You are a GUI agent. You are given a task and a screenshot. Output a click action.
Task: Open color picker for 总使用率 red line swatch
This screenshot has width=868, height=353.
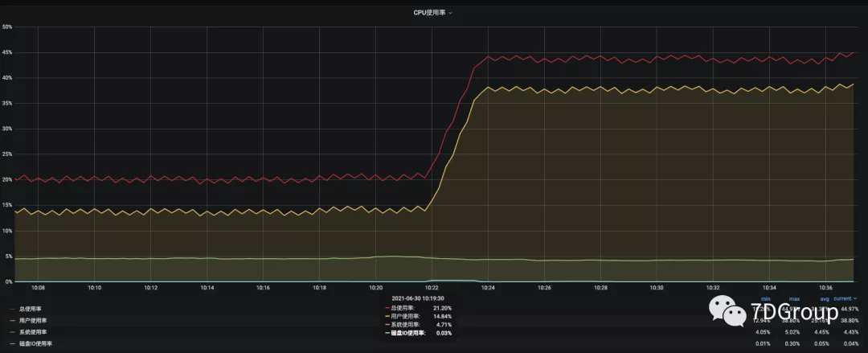(13, 309)
